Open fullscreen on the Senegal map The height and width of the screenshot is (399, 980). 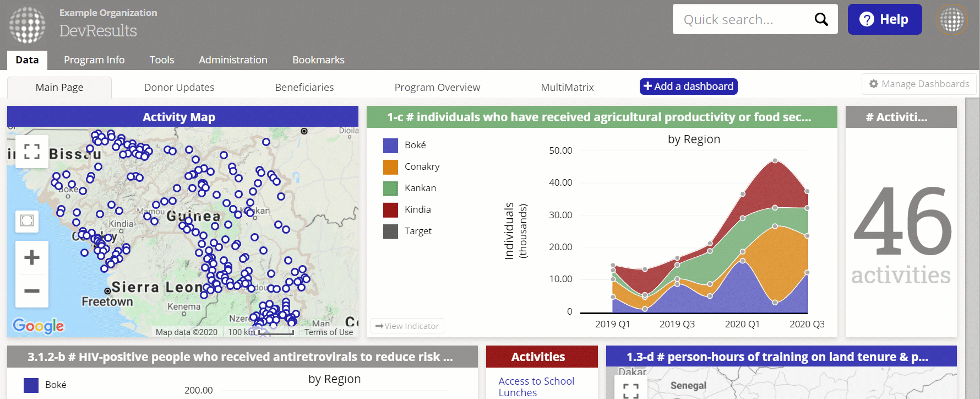(x=631, y=390)
